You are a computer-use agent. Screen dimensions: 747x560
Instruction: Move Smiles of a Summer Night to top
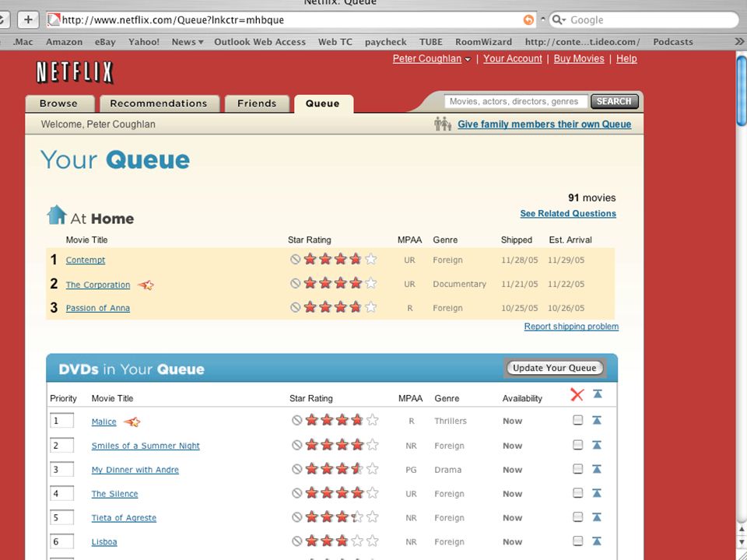coord(597,445)
